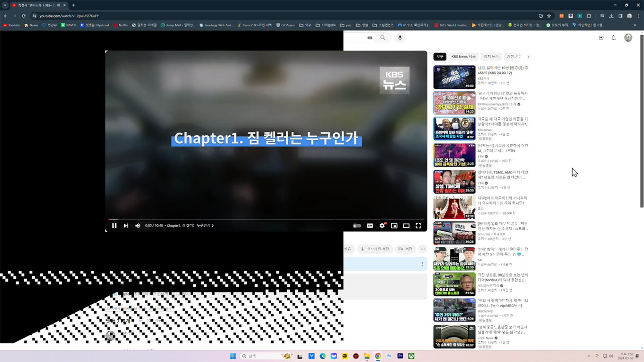Screen dimensions: 644x362
Task: Select the KBS News 제공 filter chip
Action: coord(463,57)
